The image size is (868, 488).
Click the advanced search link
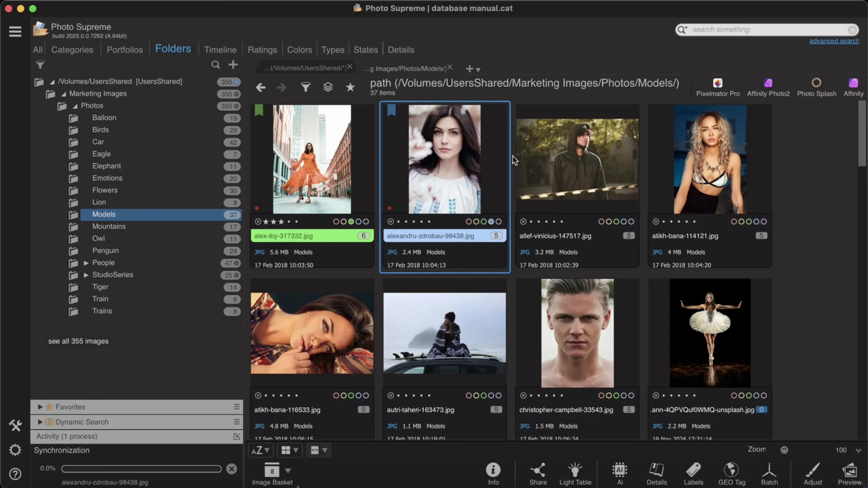pos(834,41)
